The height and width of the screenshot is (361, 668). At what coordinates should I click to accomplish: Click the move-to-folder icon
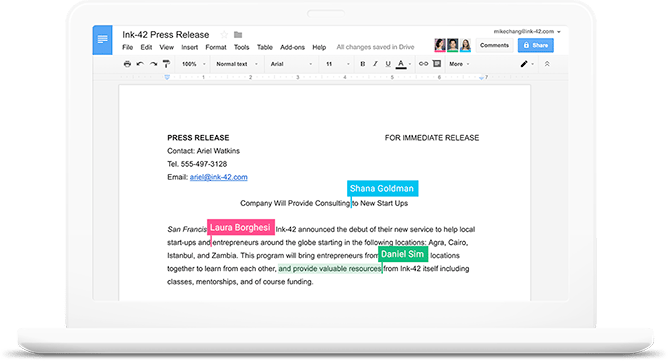[238, 35]
